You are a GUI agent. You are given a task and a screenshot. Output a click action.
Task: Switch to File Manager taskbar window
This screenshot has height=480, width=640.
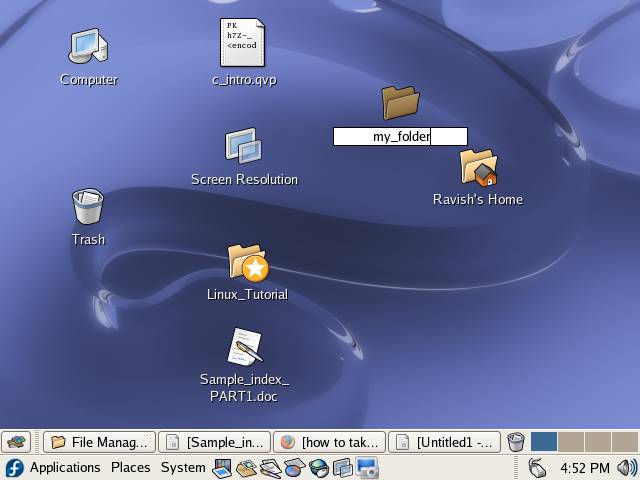100,442
